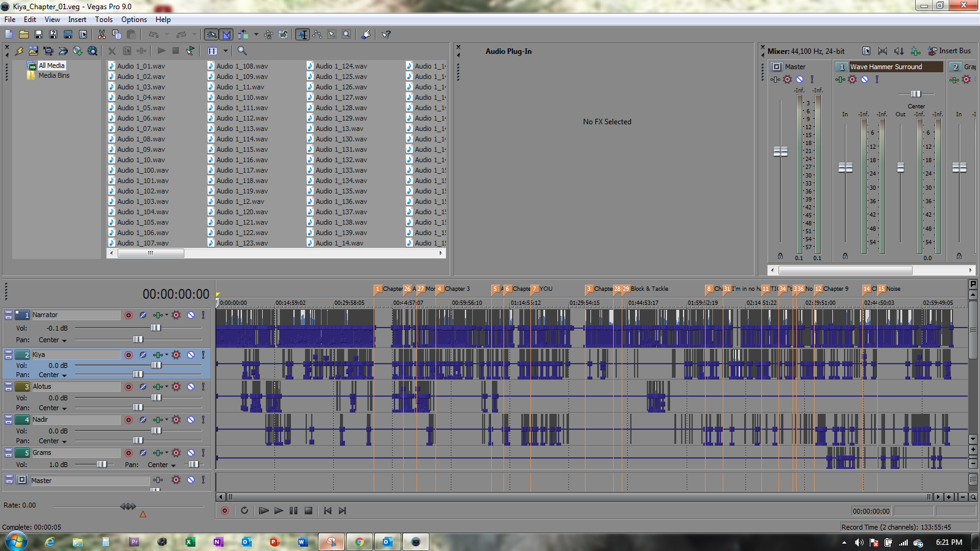The height and width of the screenshot is (551, 980).
Task: Mute the Alotus track
Action: [190, 387]
